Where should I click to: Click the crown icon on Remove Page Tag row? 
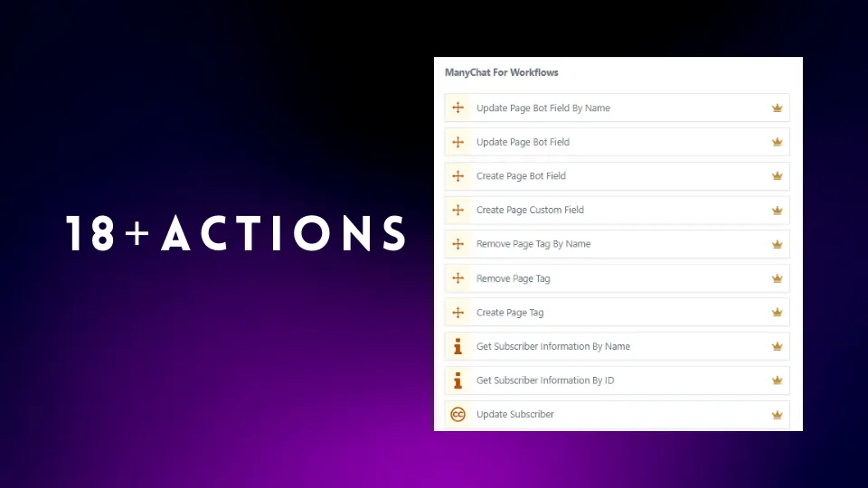pyautogui.click(x=778, y=278)
